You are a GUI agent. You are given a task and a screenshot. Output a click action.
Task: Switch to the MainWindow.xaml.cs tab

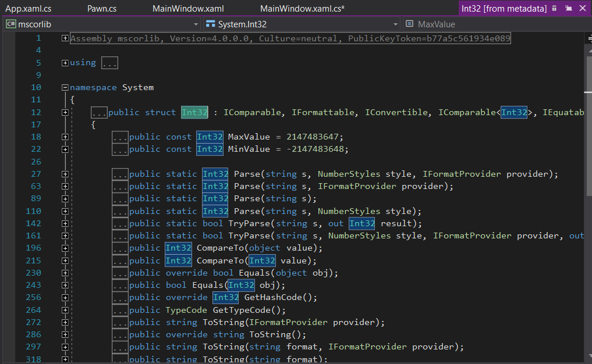point(302,9)
